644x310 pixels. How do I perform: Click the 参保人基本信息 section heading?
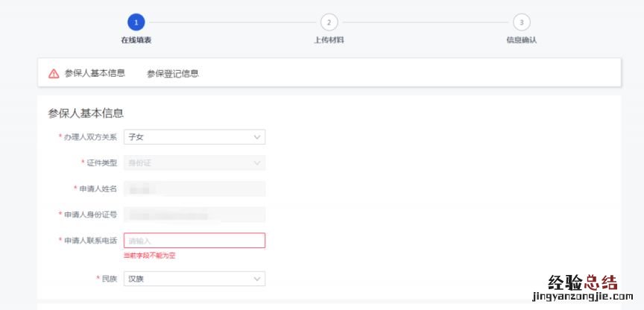[x=86, y=113]
